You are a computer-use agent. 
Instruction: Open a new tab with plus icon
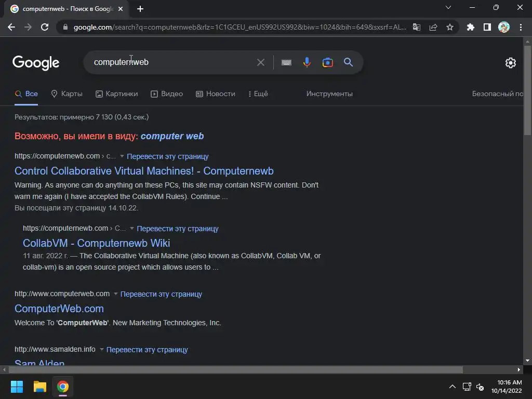coord(140,9)
